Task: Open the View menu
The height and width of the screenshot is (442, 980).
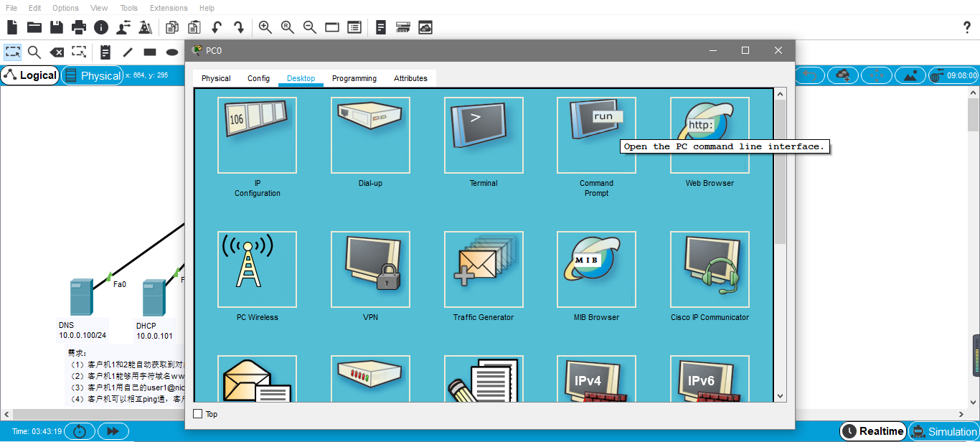Action: [99, 8]
